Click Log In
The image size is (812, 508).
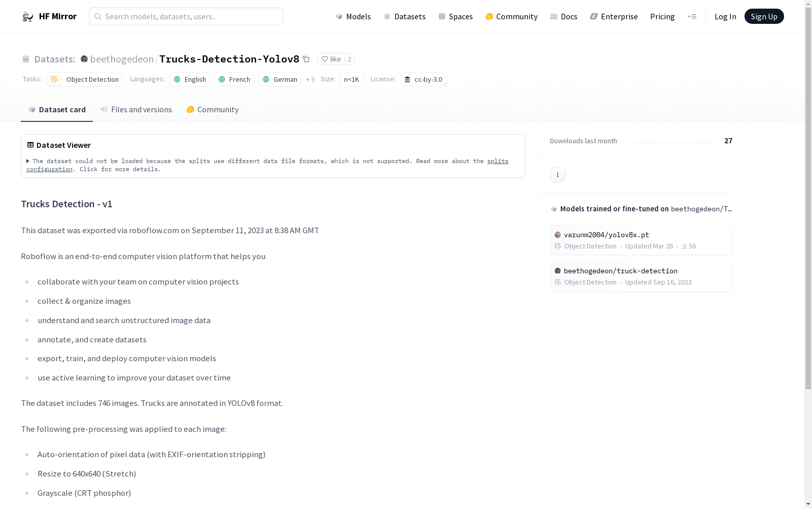point(725,16)
